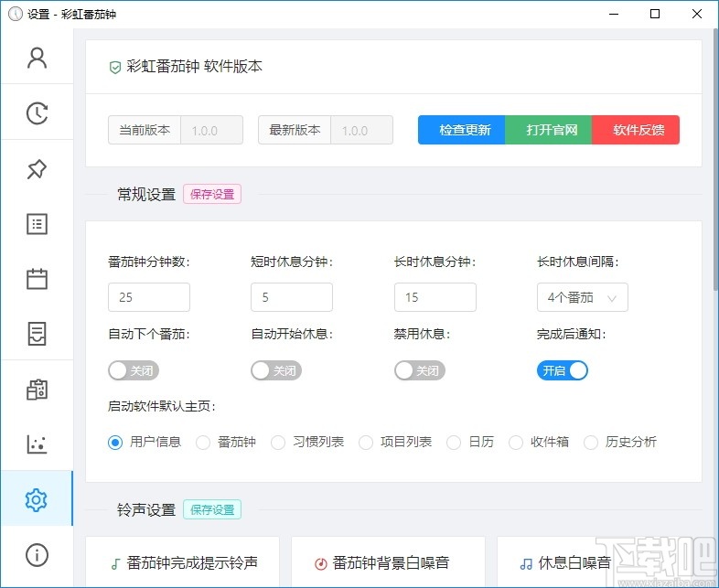Click the 番茄钟完成提示铃声 card title

pos(192,562)
